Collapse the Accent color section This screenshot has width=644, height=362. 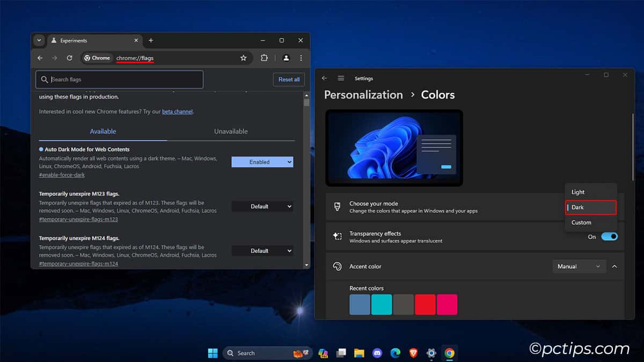[x=614, y=266]
